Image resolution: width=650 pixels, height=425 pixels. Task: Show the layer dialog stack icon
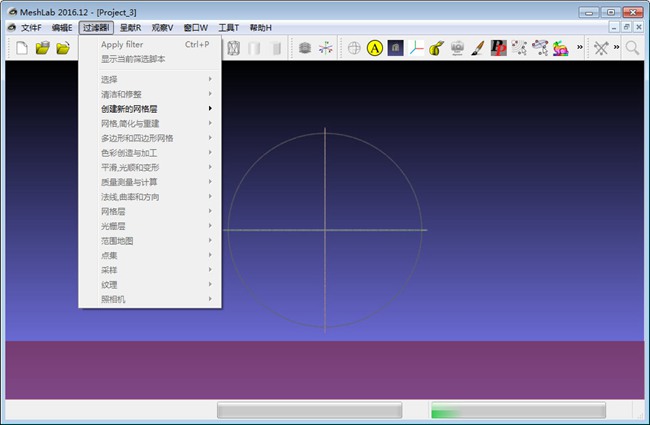(x=305, y=48)
